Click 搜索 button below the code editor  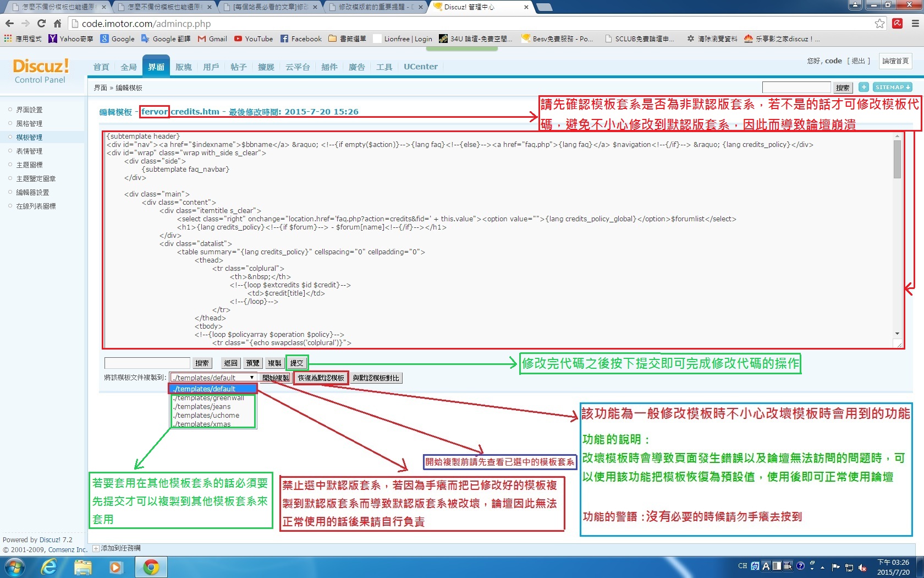202,363
